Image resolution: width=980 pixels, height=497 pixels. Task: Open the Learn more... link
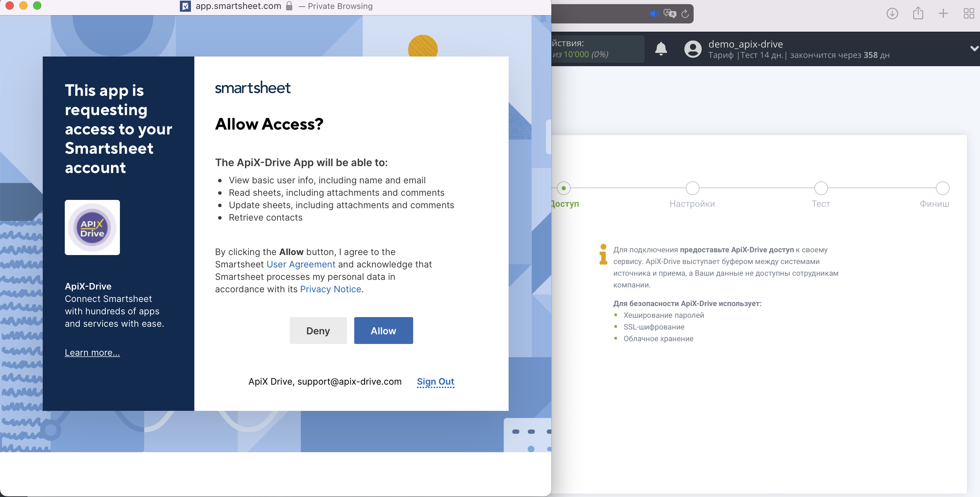point(92,352)
